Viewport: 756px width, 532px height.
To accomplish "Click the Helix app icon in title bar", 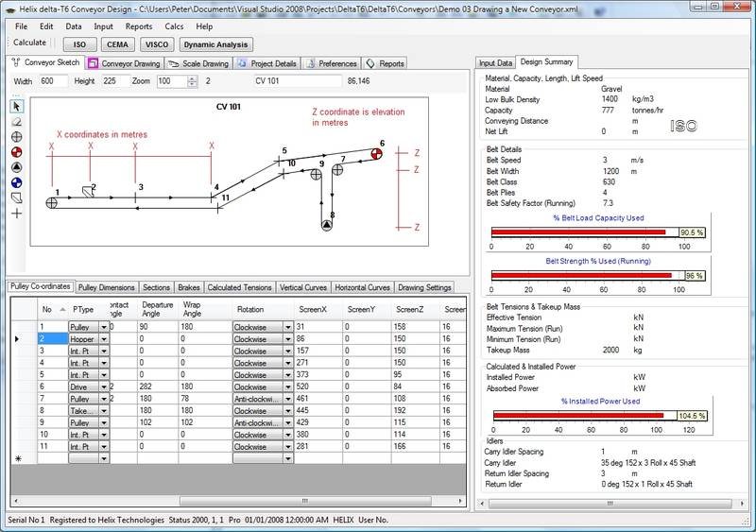I will (10, 9).
